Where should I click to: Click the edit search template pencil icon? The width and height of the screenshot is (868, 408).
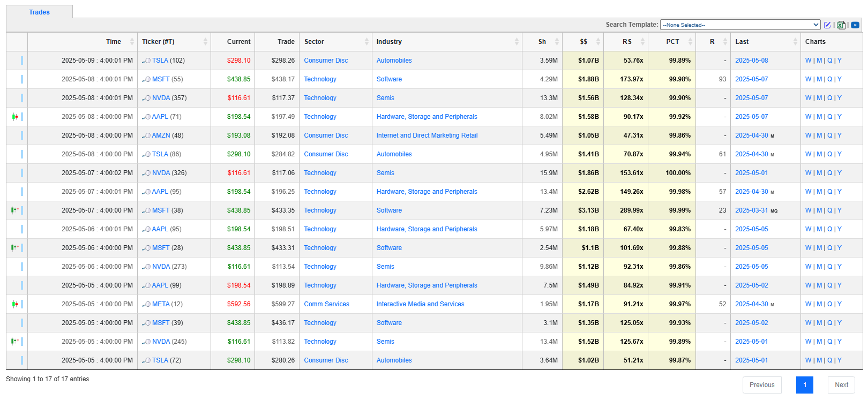(x=827, y=25)
